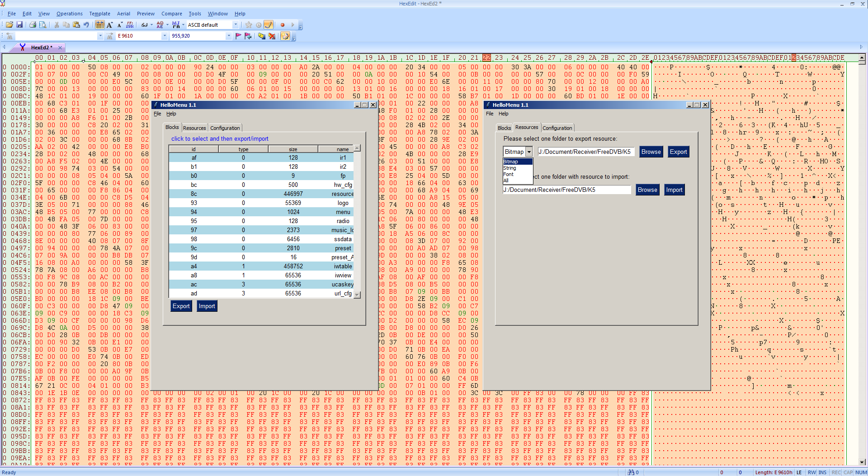The image size is (868, 476).
Task: Close the HexEd2 document tab
Action: 60,48
